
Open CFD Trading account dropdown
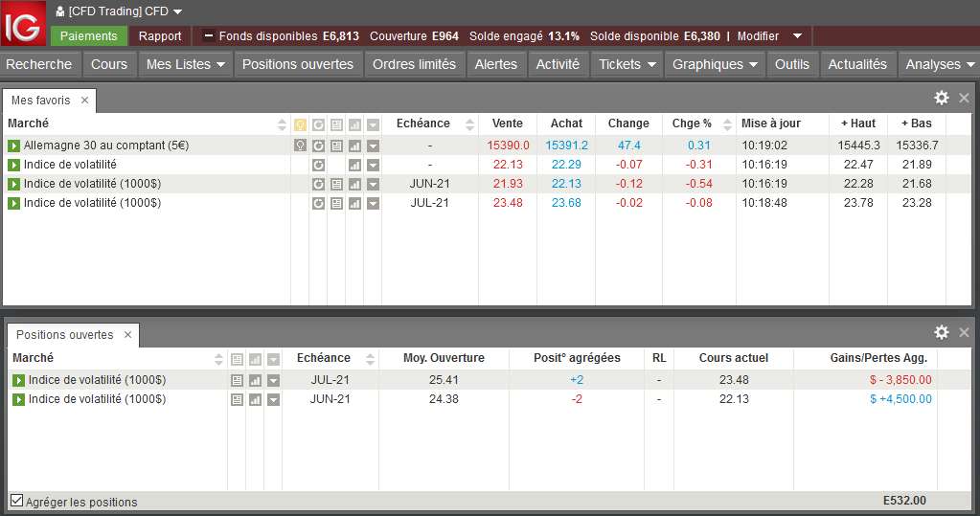pyautogui.click(x=177, y=11)
